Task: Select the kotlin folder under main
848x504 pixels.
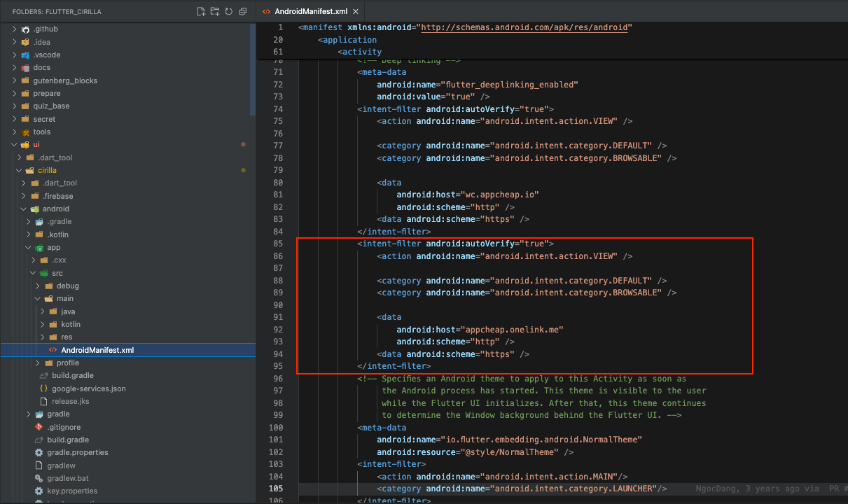Action: pos(127,324)
